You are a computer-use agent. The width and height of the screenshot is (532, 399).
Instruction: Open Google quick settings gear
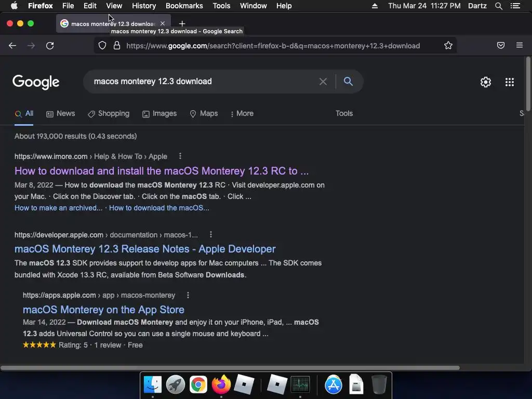(x=486, y=82)
